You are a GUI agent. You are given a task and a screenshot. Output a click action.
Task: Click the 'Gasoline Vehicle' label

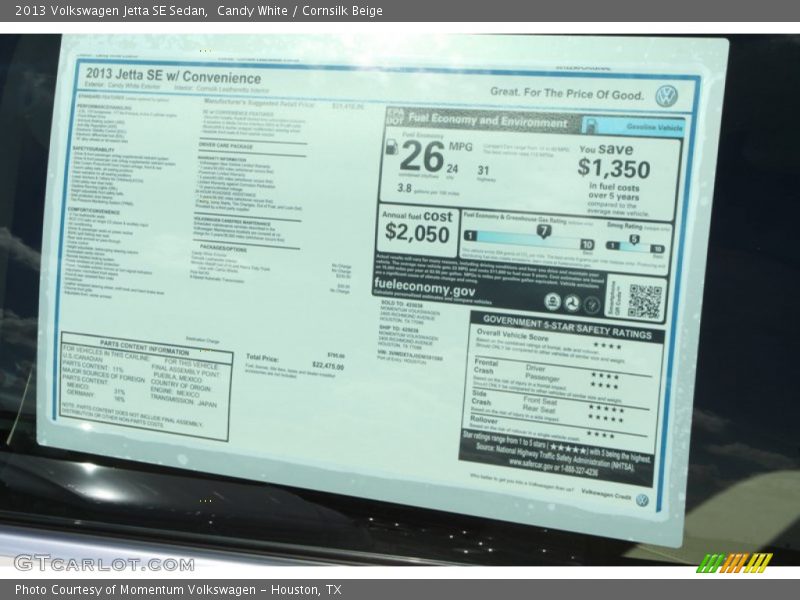[x=655, y=127]
